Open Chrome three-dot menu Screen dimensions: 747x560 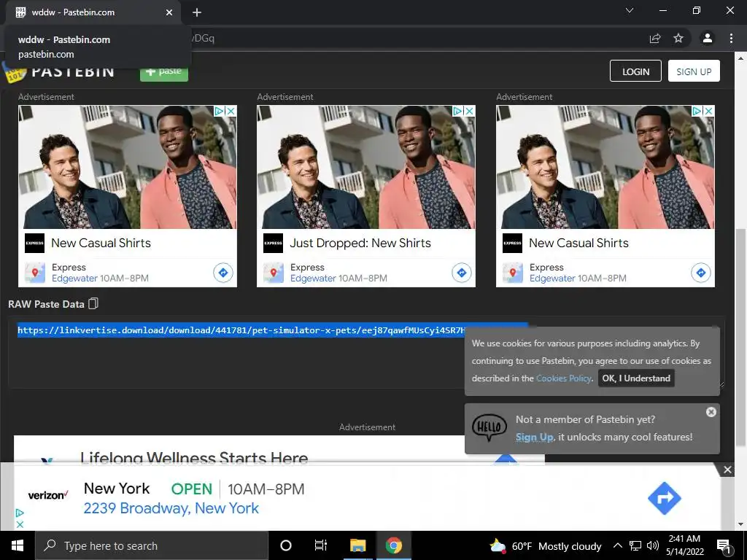click(x=731, y=38)
